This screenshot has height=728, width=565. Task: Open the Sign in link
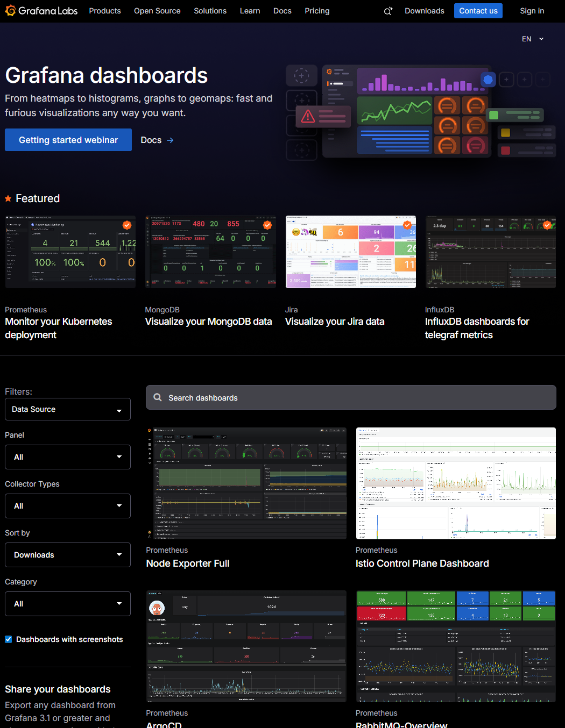click(x=532, y=11)
